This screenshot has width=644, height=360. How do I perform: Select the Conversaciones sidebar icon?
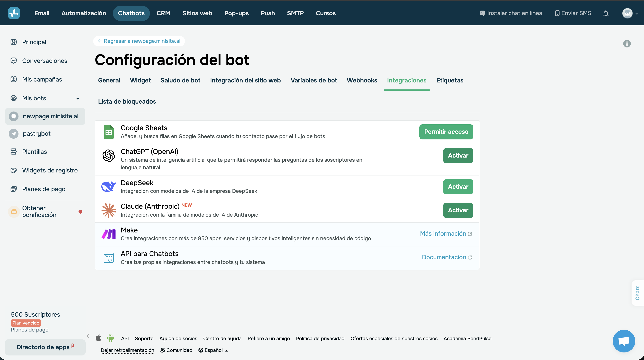pyautogui.click(x=14, y=60)
